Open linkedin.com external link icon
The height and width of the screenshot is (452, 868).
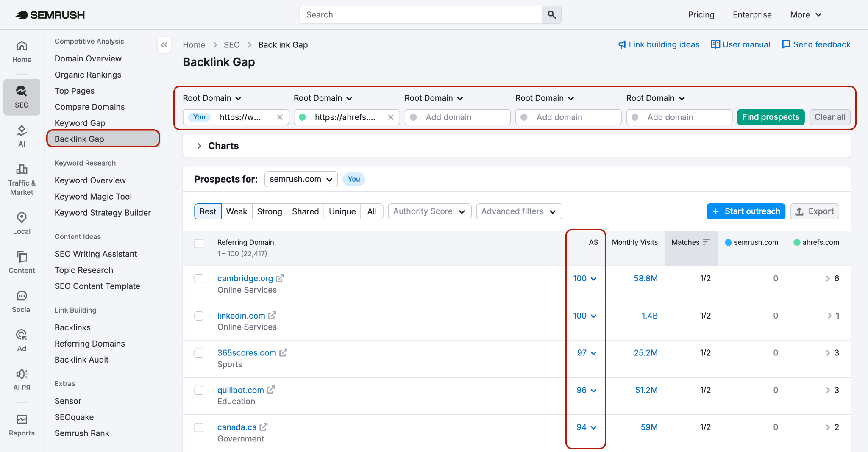pos(272,316)
